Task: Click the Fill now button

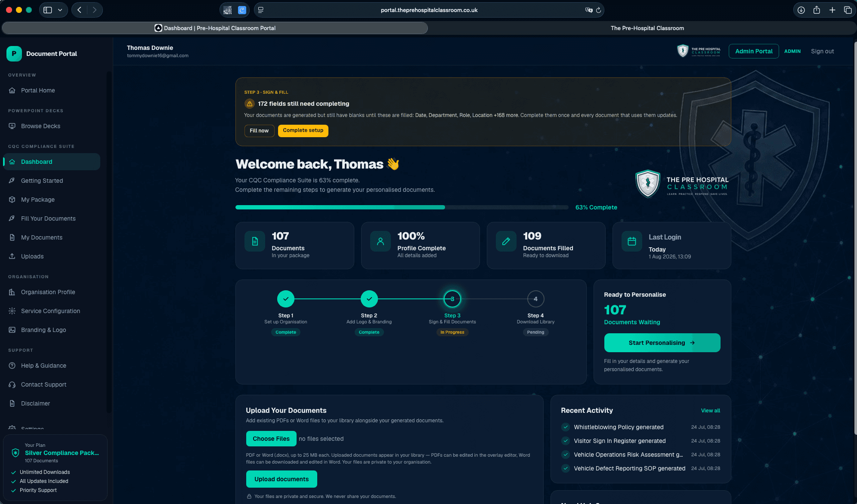Action: (259, 131)
